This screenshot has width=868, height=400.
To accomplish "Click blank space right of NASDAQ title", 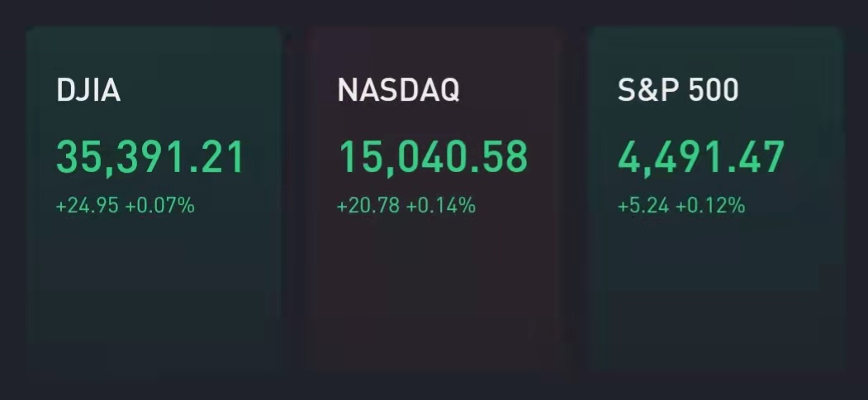I will [x=510, y=90].
